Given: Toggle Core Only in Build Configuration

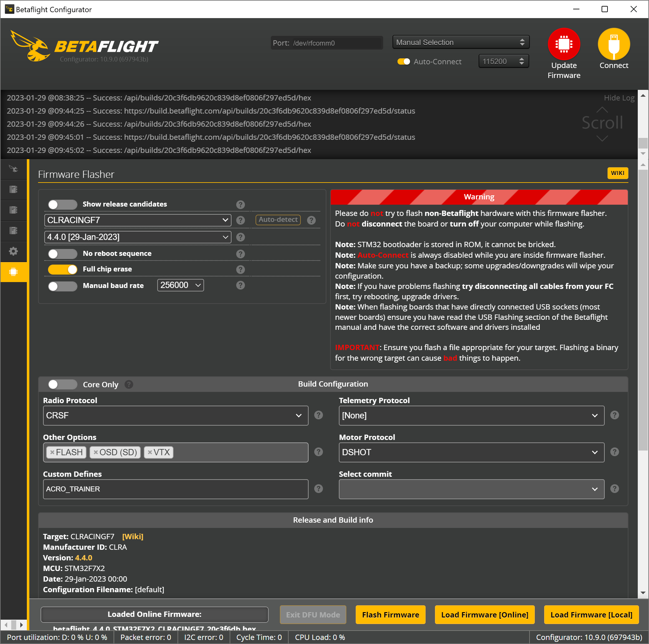Looking at the screenshot, I should [62, 384].
